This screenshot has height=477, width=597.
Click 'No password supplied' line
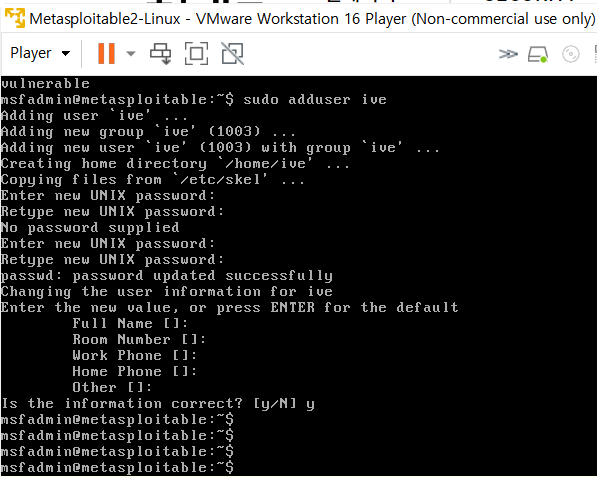point(90,228)
